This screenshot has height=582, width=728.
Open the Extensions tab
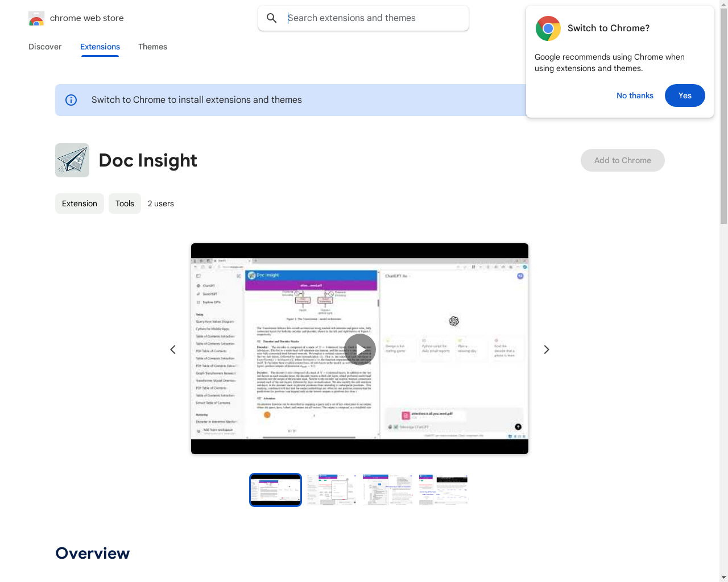100,47
